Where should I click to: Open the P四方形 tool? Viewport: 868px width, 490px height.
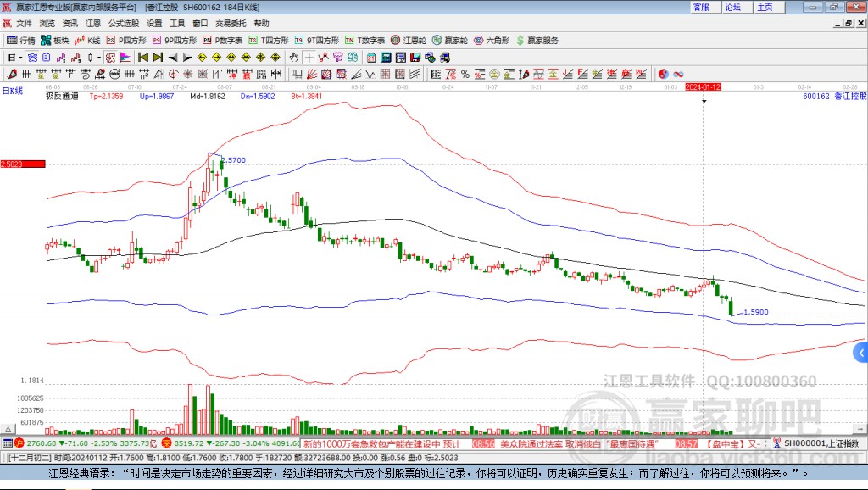(126, 41)
